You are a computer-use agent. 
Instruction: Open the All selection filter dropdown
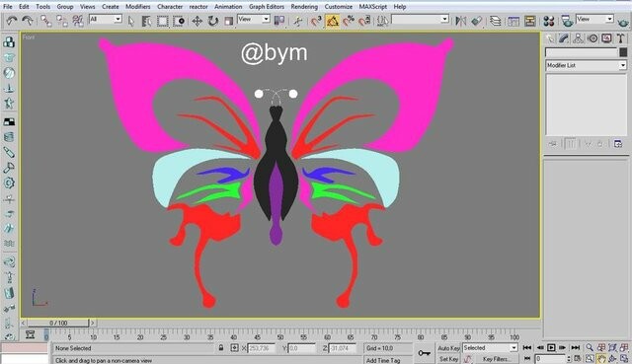106,19
